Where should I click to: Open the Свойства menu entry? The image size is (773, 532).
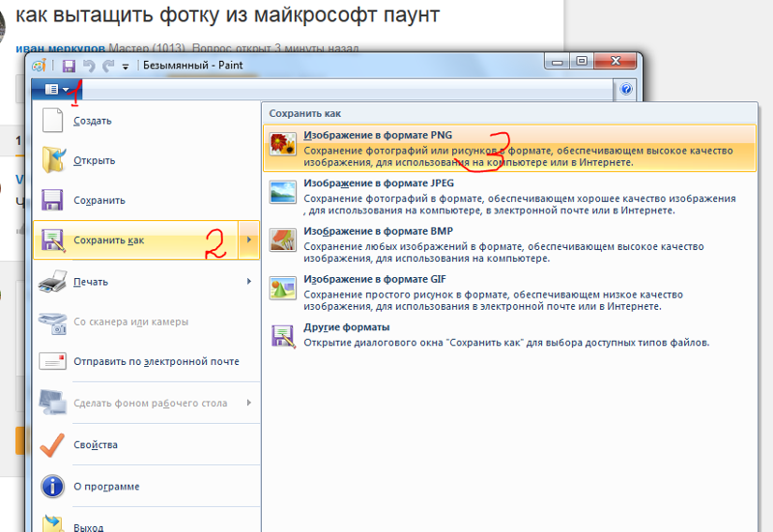pyautogui.click(x=147, y=445)
